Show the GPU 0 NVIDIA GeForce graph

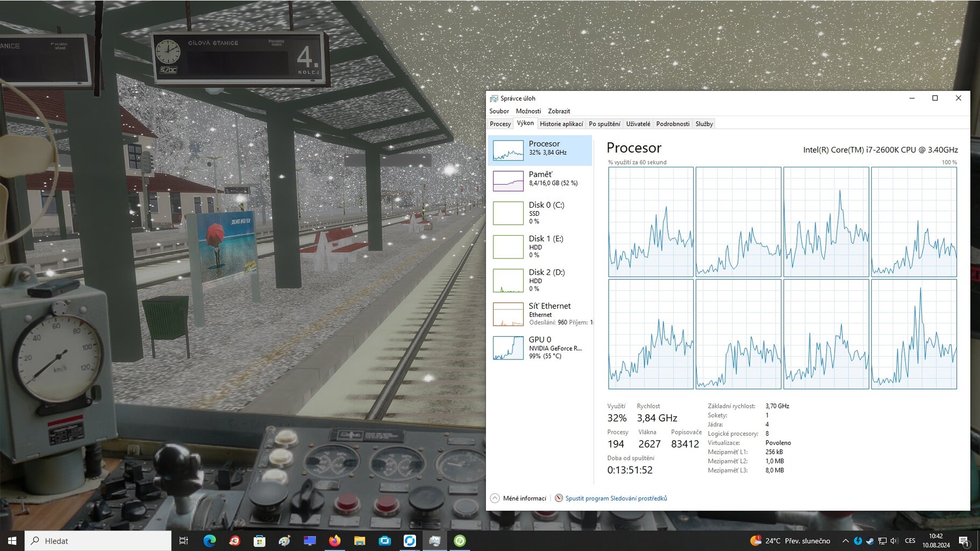(x=540, y=348)
